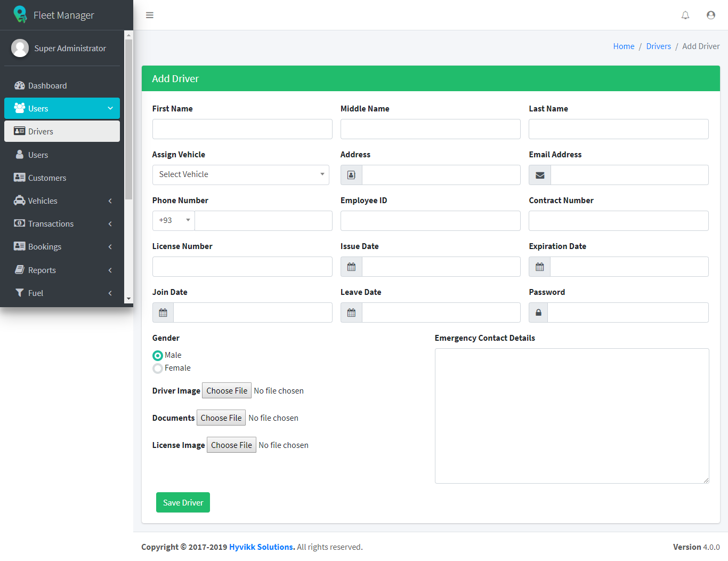The image size is (728, 561).
Task: Focus the License Number input field
Action: coord(242,267)
